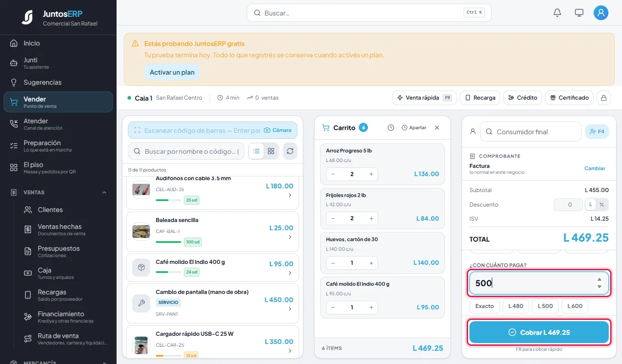Collapse the VENTAS sidebar section
Viewport: 622px width, 364px height.
104,192
